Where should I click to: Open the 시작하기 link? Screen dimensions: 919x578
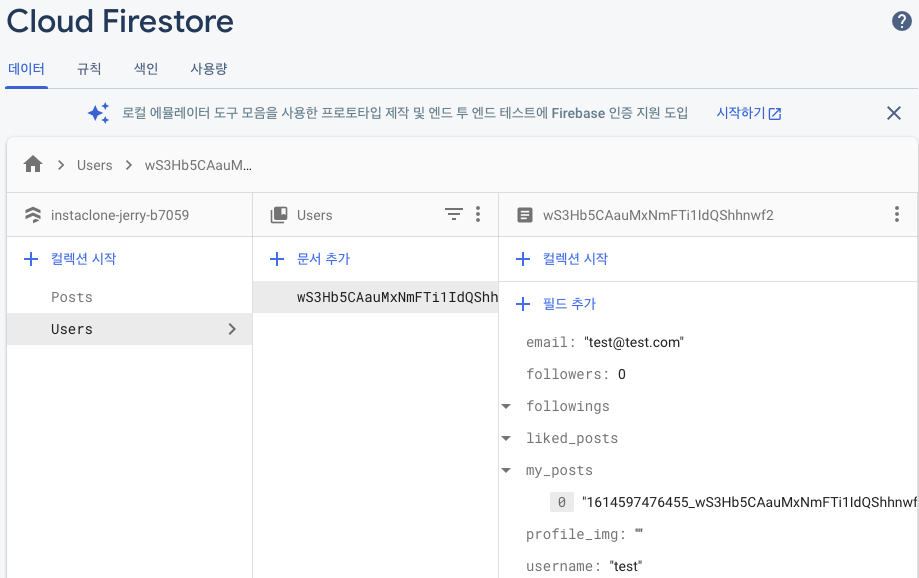(748, 113)
